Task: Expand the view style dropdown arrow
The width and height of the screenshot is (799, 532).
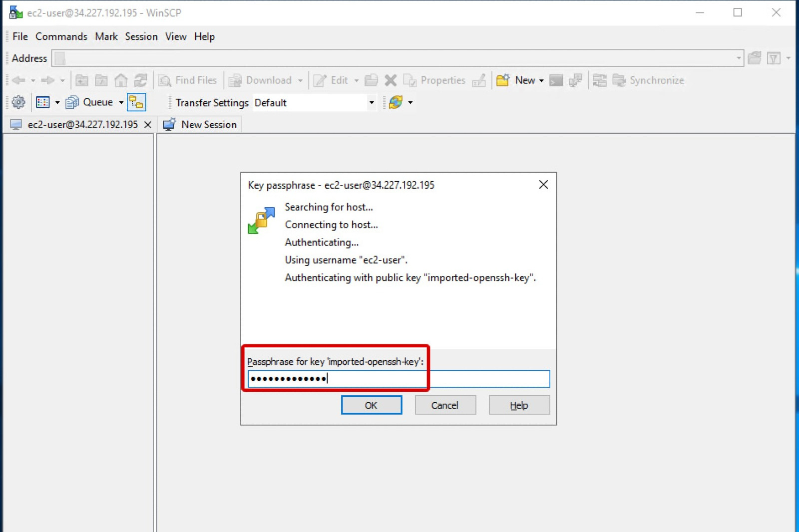Action: [x=57, y=102]
